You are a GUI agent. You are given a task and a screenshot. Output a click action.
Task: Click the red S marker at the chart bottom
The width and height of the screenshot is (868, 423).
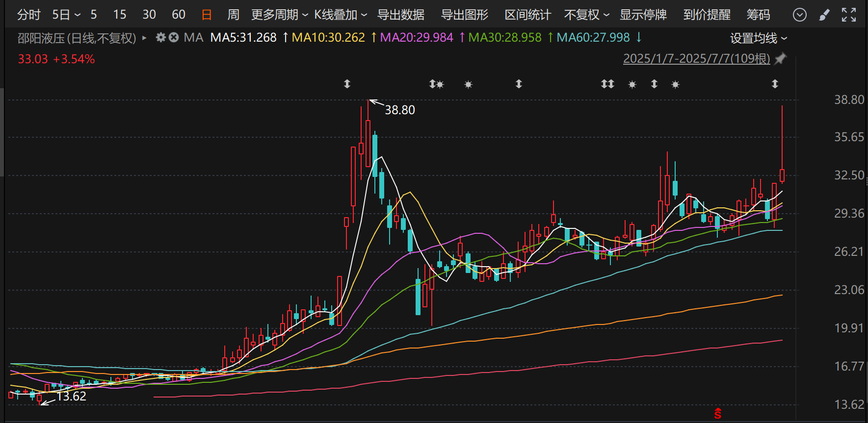tap(718, 414)
